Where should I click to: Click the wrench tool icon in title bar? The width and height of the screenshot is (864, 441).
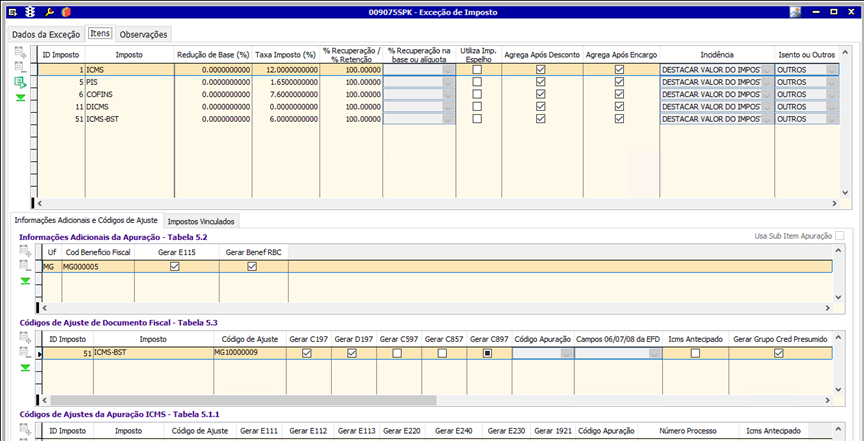(x=49, y=12)
